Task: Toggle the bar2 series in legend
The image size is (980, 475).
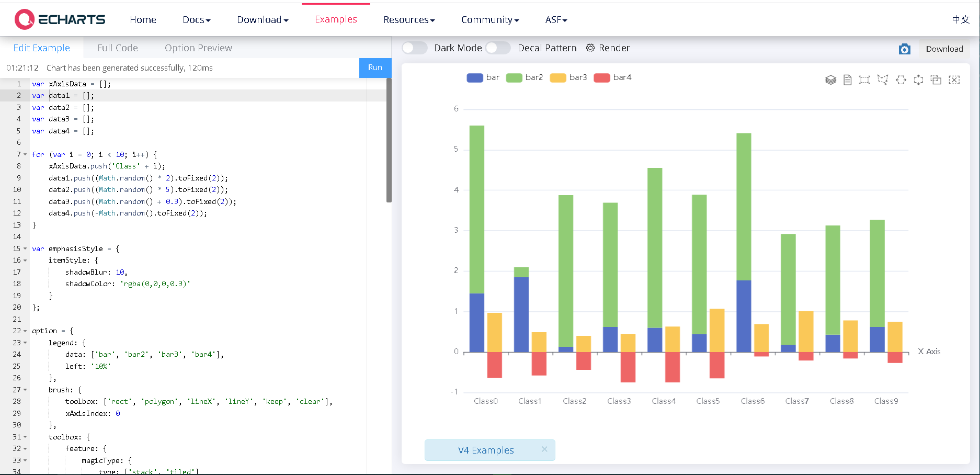Action: pos(525,77)
